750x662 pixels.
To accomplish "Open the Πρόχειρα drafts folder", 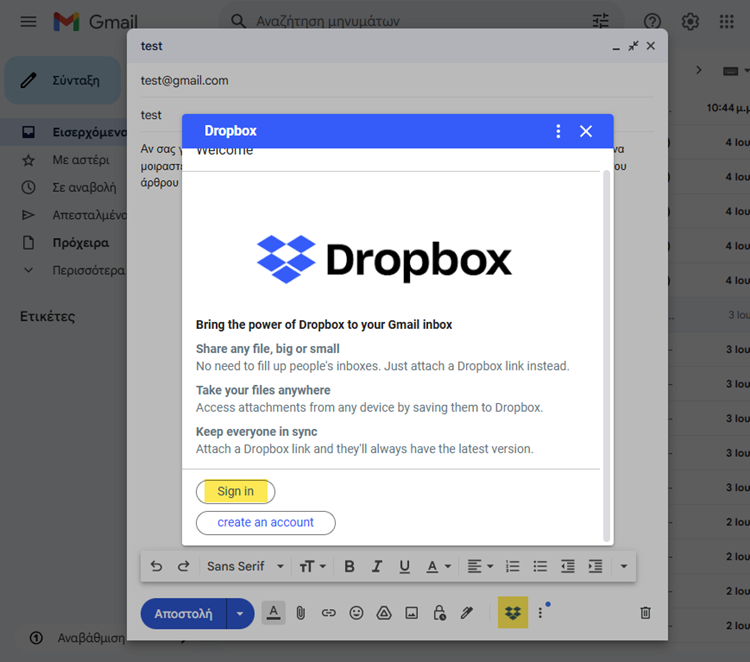I will click(x=67, y=243).
